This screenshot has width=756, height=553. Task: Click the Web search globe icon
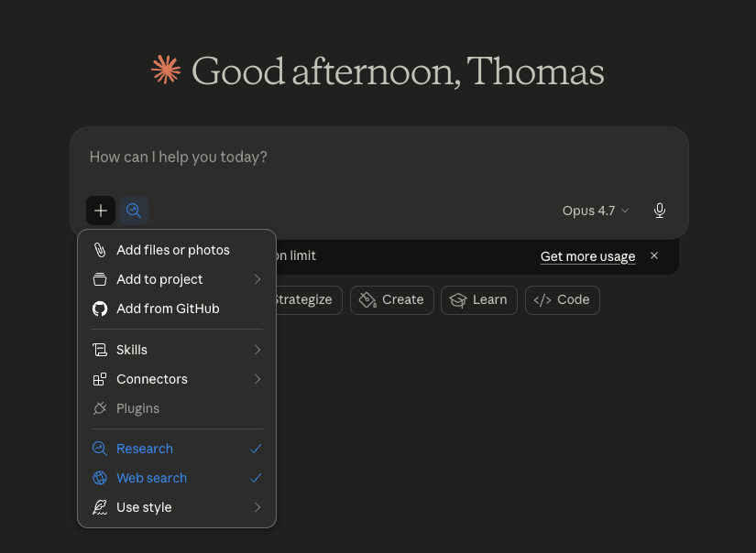[100, 478]
